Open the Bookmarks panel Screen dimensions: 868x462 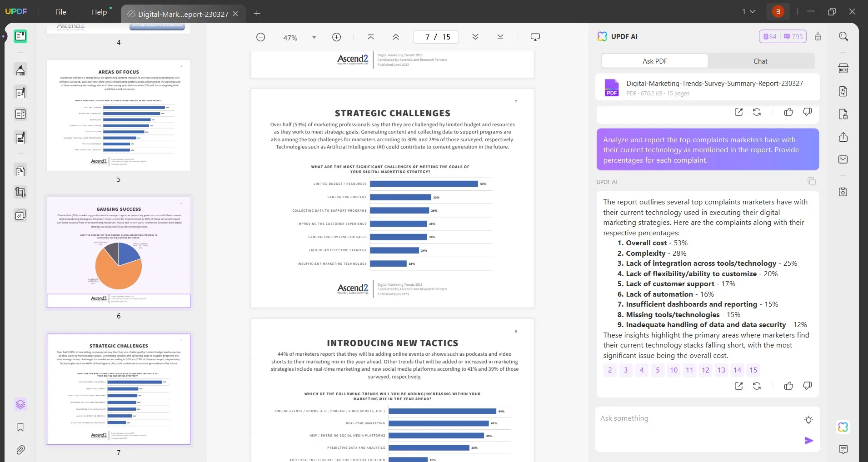[20, 427]
